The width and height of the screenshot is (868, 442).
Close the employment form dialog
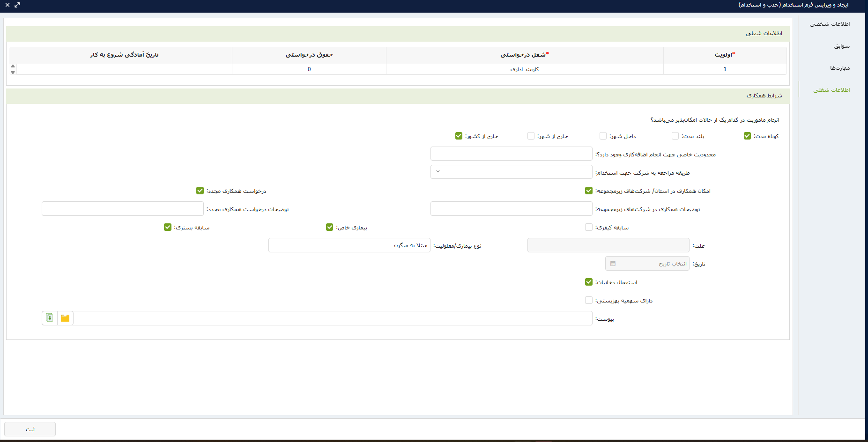pyautogui.click(x=7, y=5)
